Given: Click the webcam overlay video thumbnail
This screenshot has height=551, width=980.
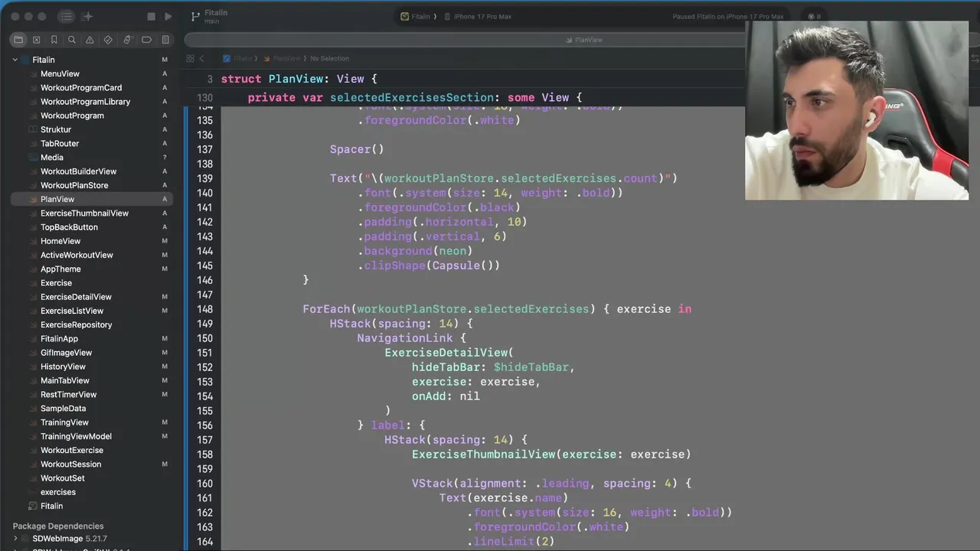Looking at the screenshot, I should pos(857,110).
